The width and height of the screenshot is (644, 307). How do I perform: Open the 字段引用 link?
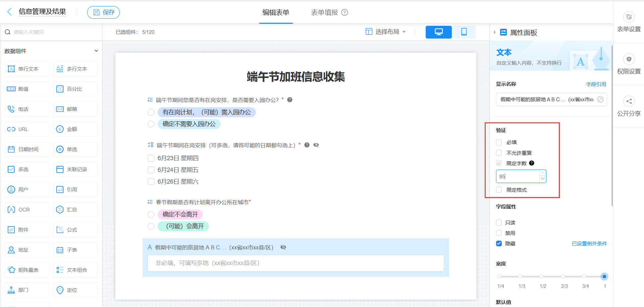click(596, 84)
